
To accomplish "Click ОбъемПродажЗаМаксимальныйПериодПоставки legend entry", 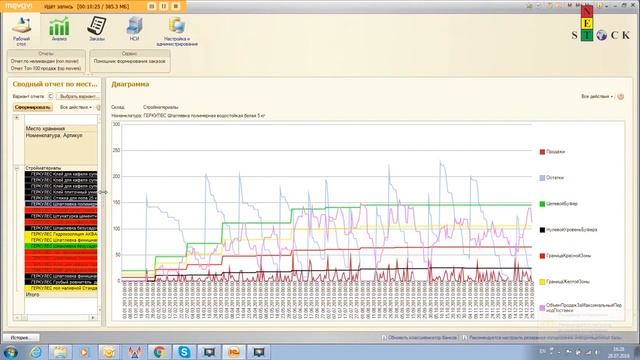I will [x=581, y=308].
